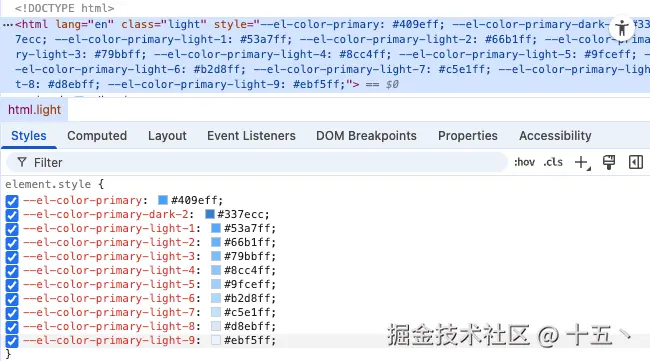Toggle the --el-color-primary-light-2 checkbox
This screenshot has width=650, height=361.
click(x=12, y=243)
